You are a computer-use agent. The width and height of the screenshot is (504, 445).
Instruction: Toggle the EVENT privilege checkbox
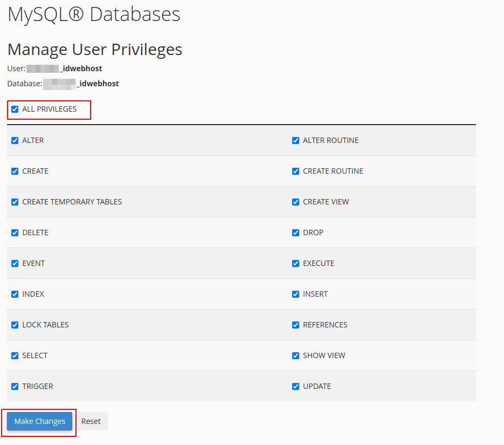(x=15, y=263)
